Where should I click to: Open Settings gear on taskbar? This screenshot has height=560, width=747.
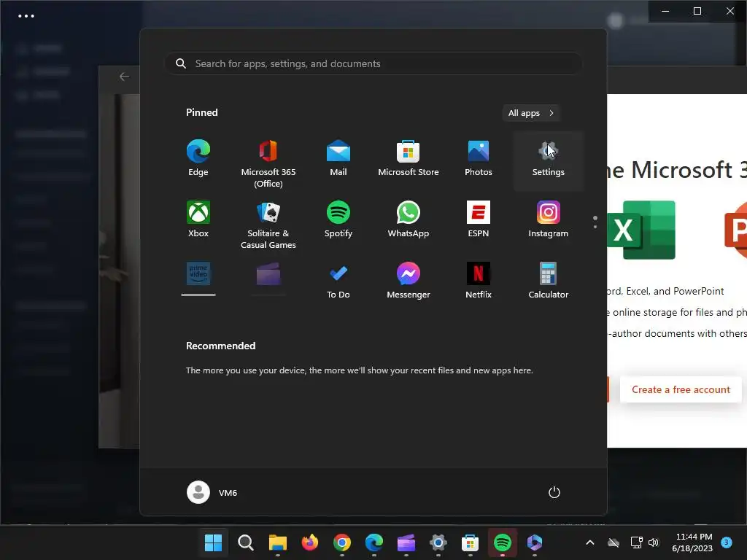[x=438, y=542]
